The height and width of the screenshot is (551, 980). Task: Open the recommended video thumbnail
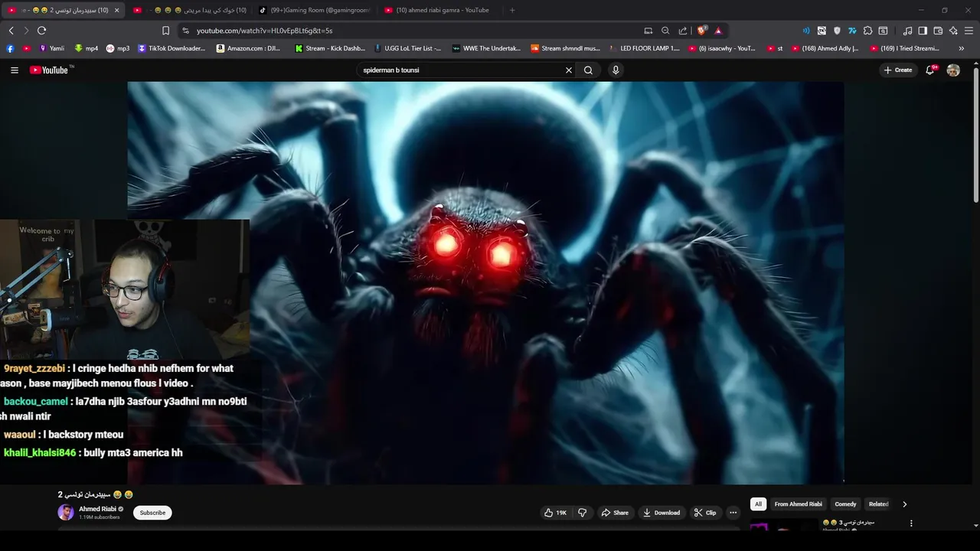(x=783, y=525)
